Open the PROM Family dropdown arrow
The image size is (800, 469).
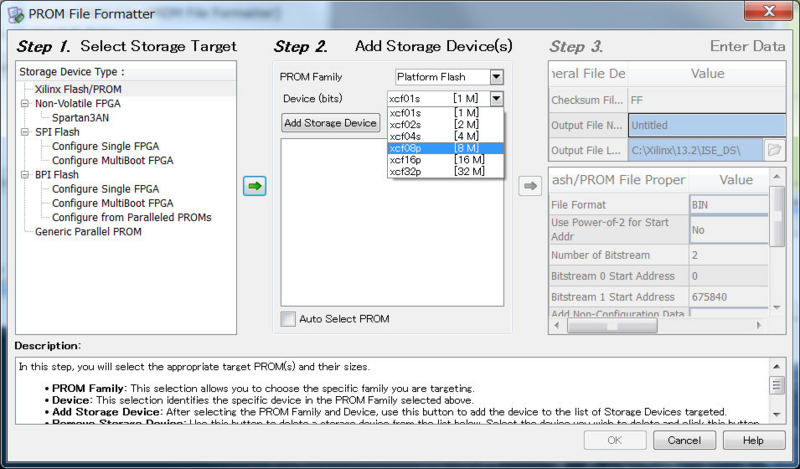(x=496, y=77)
